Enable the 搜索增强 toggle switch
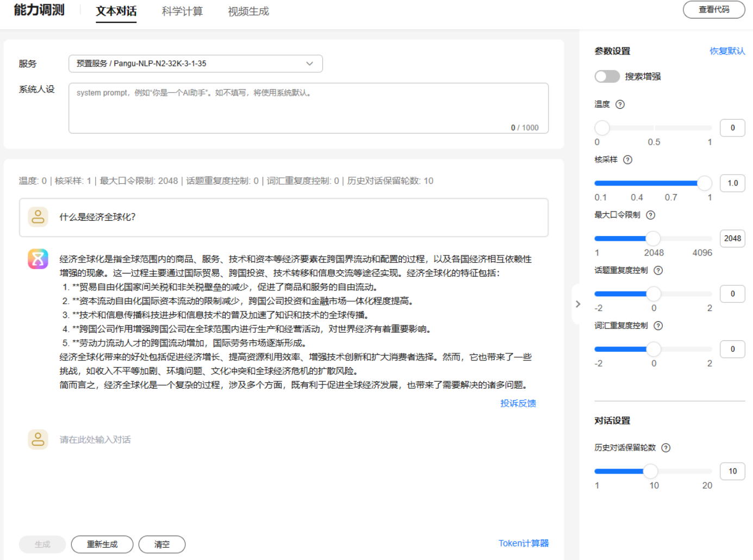This screenshot has width=753, height=560. coord(607,77)
